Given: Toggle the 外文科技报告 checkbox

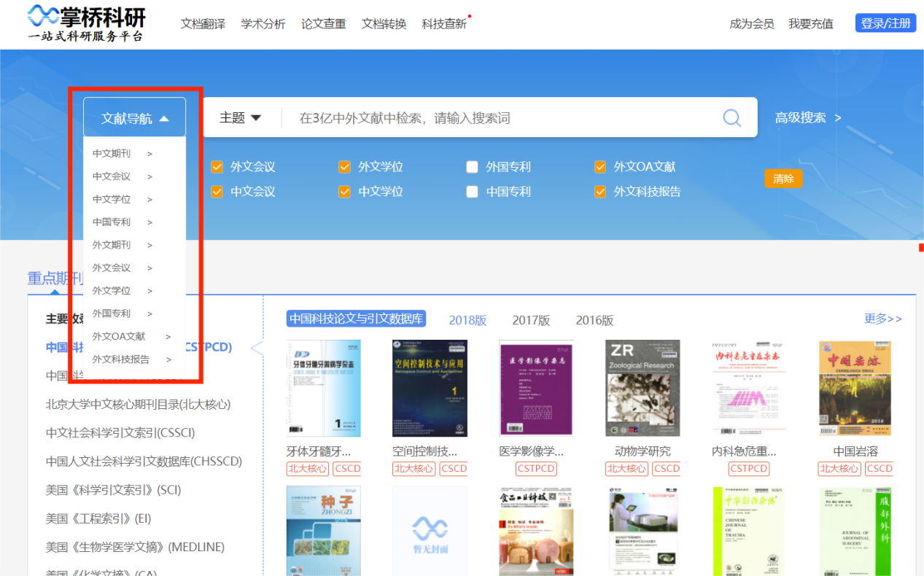Looking at the screenshot, I should tap(599, 192).
